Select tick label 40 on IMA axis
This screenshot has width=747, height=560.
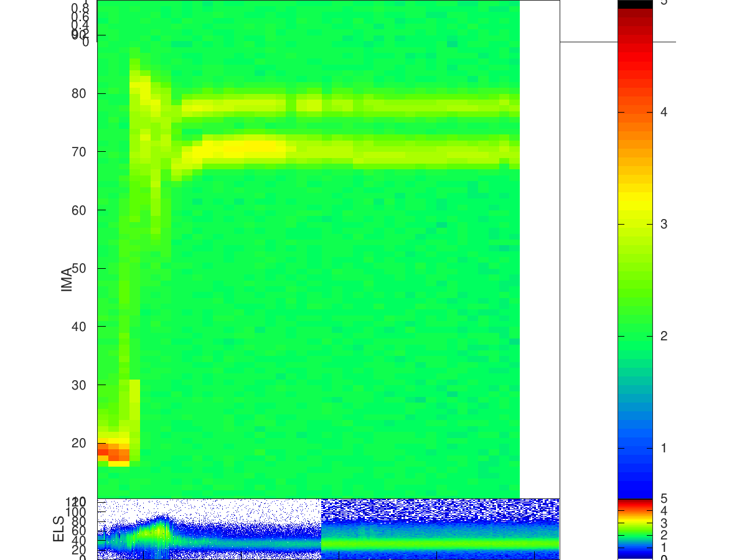[78, 326]
